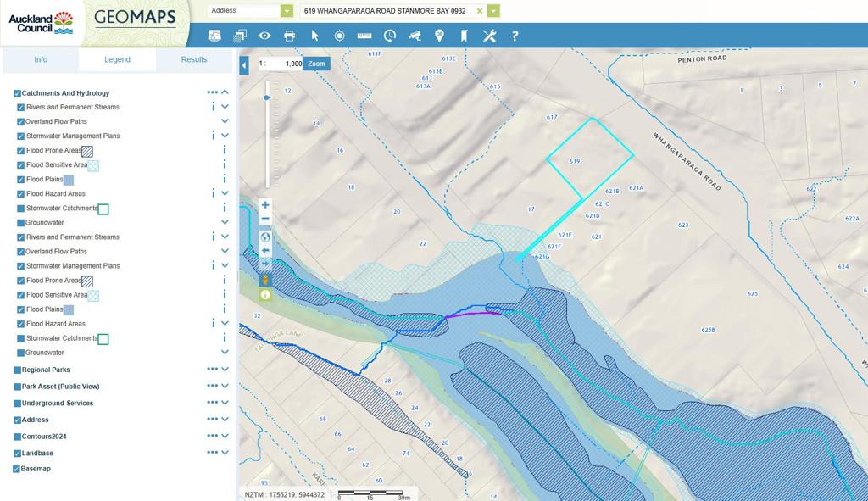
Task: Collapse the Catchments And Hydrology group
Action: point(225,92)
